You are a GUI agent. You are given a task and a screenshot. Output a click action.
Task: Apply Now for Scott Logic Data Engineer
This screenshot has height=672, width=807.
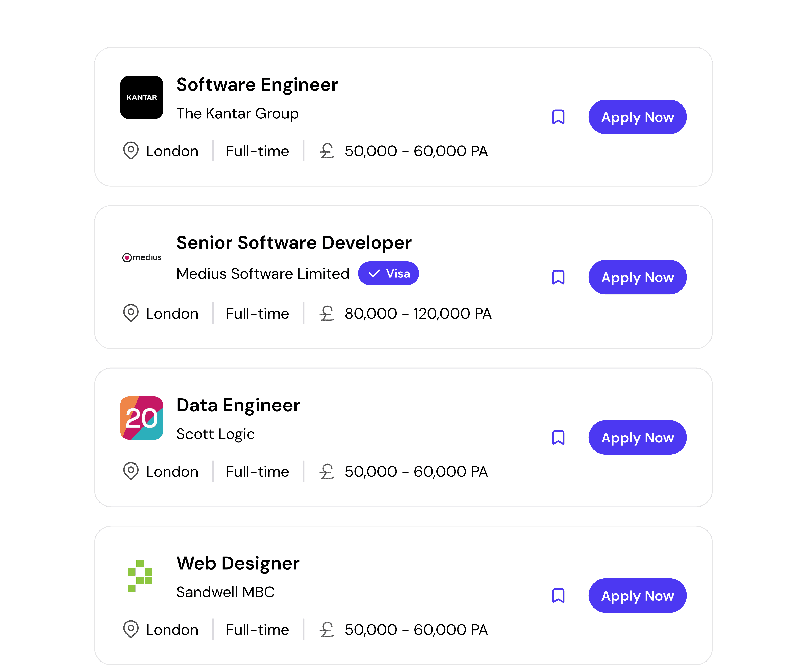pos(637,437)
